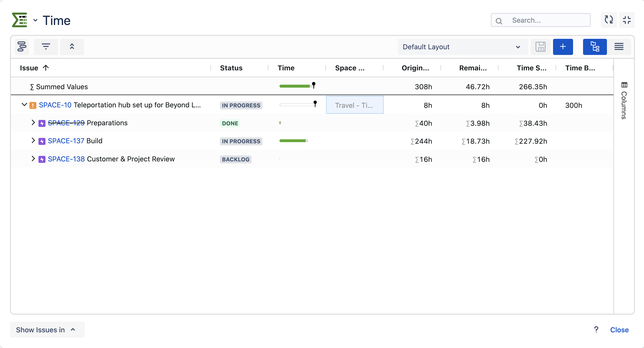The height and width of the screenshot is (348, 644).
Task: Exit fullscreen with the collapse icon
Action: point(627,20)
